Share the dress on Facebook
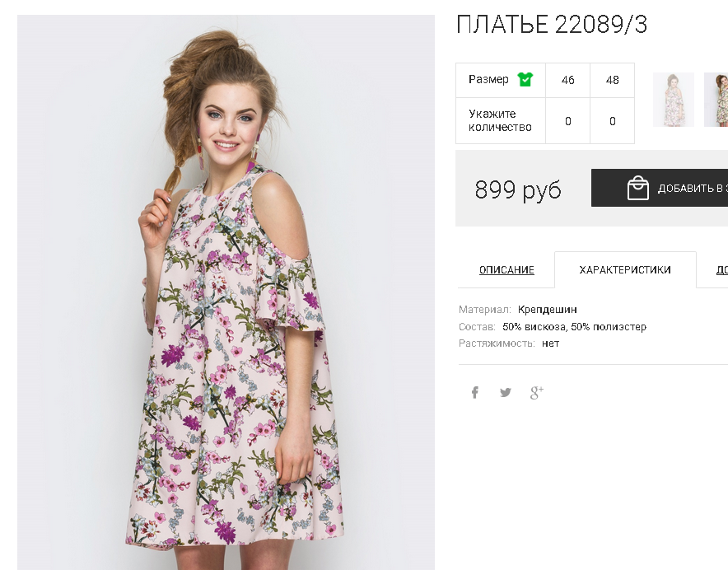 474,393
